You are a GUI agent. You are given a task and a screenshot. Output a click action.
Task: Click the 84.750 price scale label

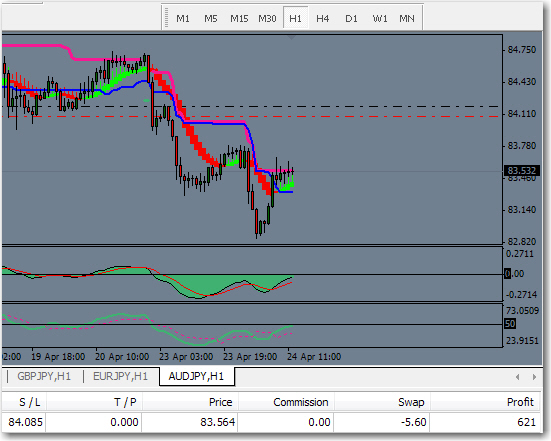click(522, 50)
